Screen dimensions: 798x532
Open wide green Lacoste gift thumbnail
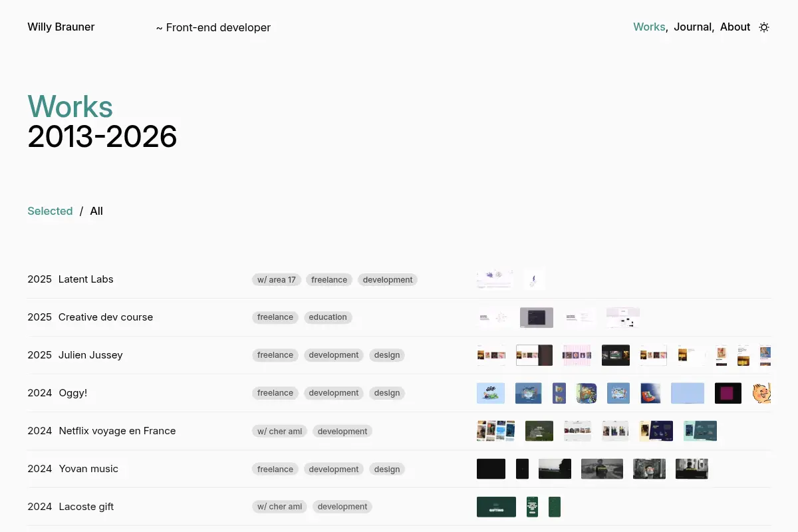click(496, 507)
